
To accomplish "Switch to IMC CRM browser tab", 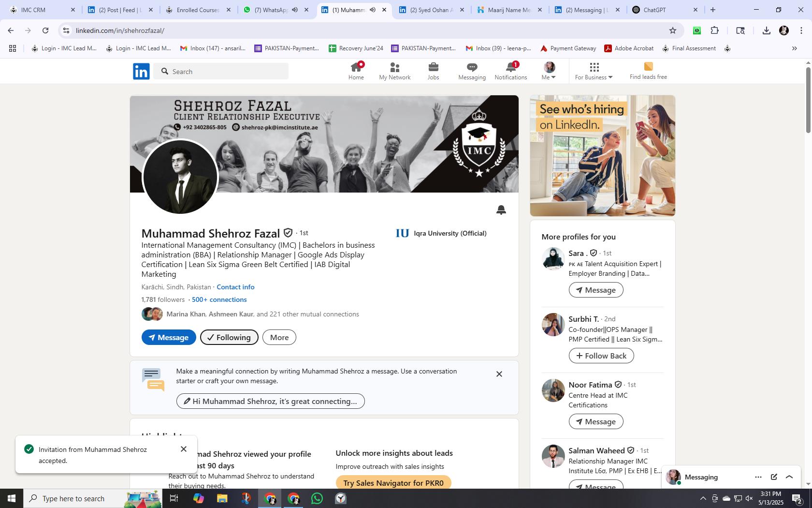I will 41,10.
